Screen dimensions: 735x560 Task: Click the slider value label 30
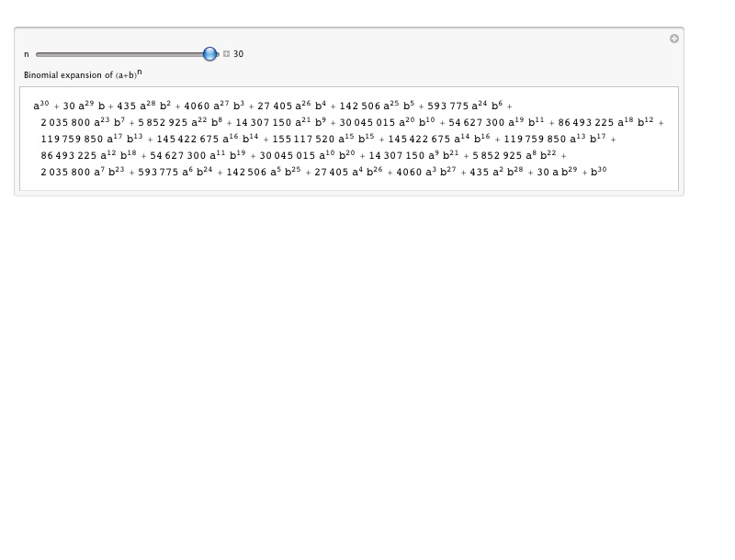pos(239,54)
